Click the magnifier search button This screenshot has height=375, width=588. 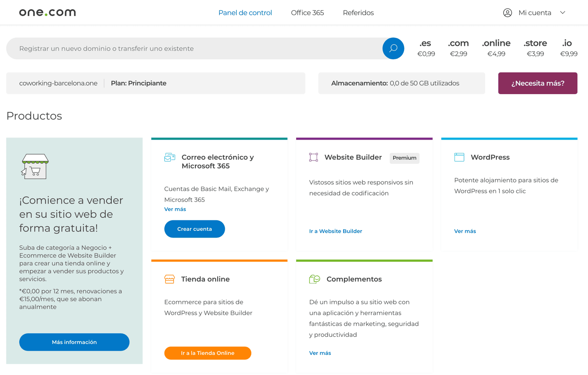(393, 48)
